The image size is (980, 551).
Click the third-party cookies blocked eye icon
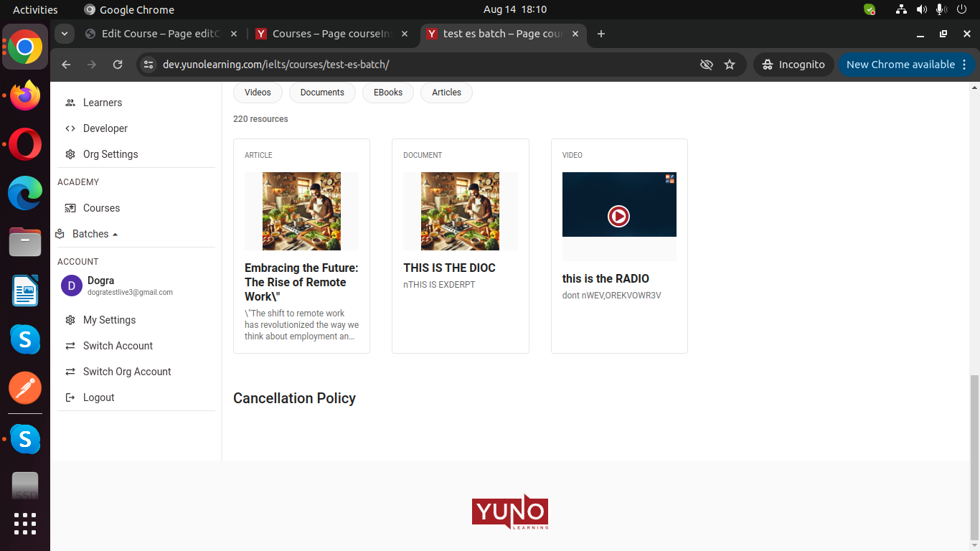707,65
